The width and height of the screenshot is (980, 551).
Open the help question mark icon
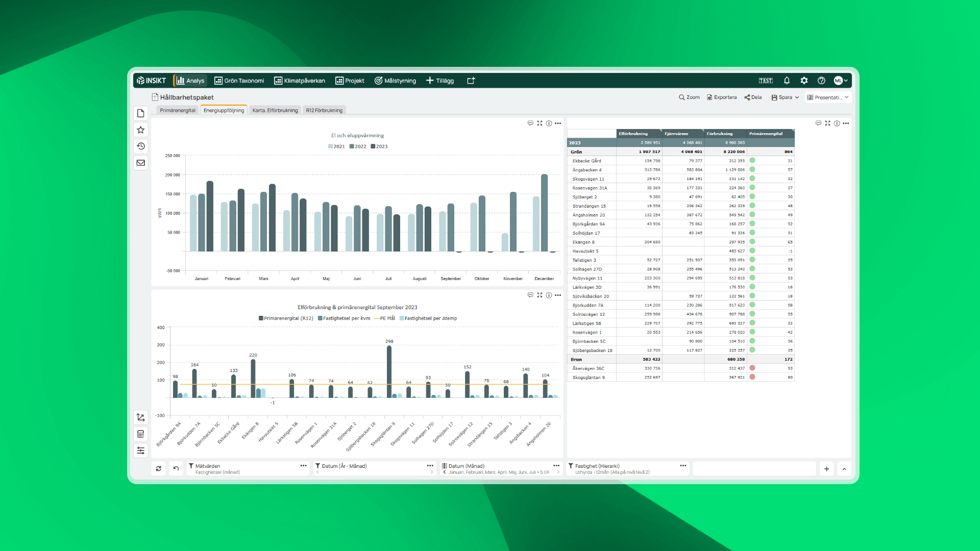click(x=821, y=81)
